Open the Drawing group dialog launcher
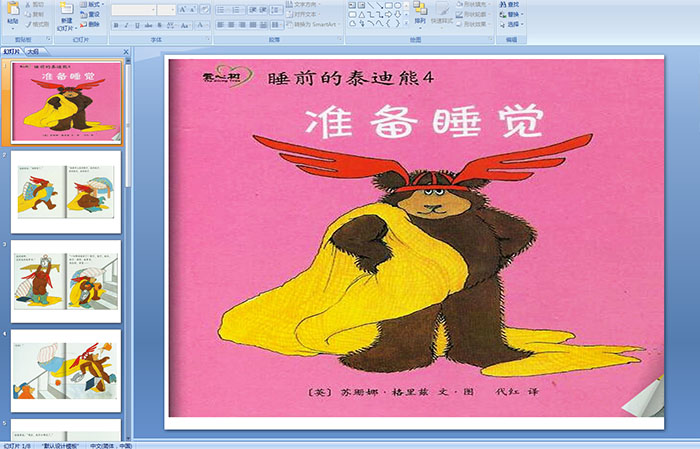 pos(491,40)
